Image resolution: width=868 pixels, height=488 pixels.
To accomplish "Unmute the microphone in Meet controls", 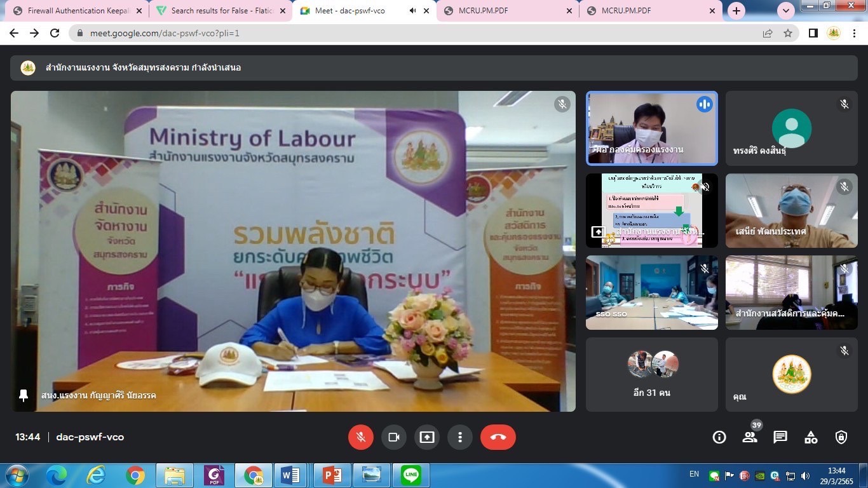I will pyautogui.click(x=361, y=437).
